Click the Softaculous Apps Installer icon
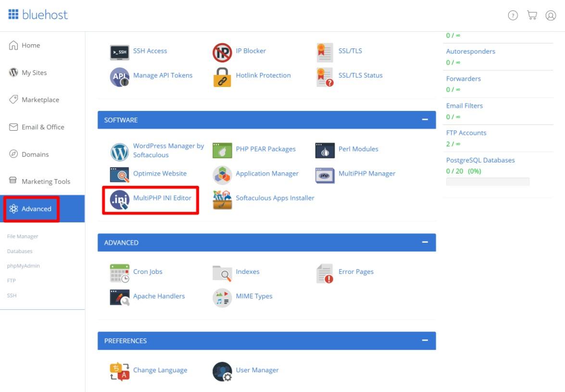565x392 pixels. point(222,200)
